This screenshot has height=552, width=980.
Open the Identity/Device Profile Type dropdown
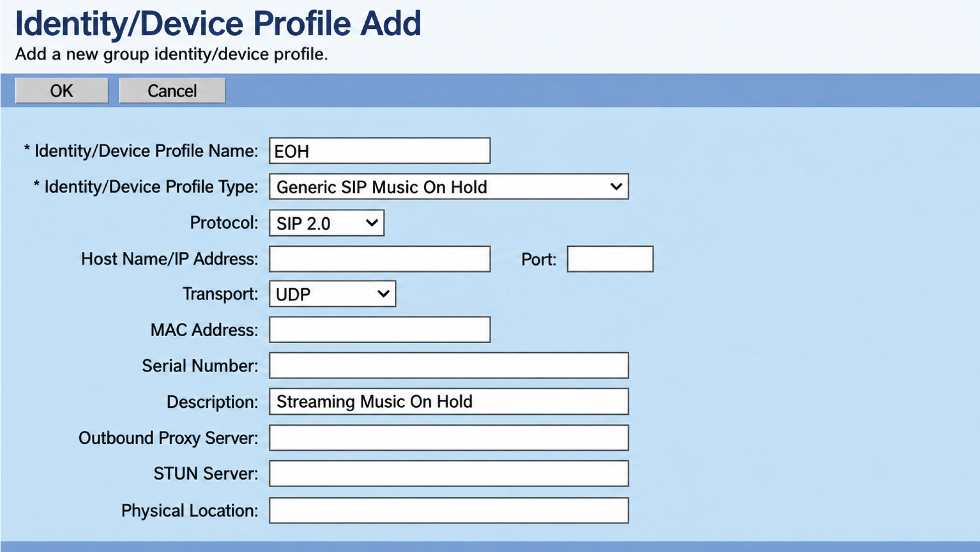(x=449, y=187)
